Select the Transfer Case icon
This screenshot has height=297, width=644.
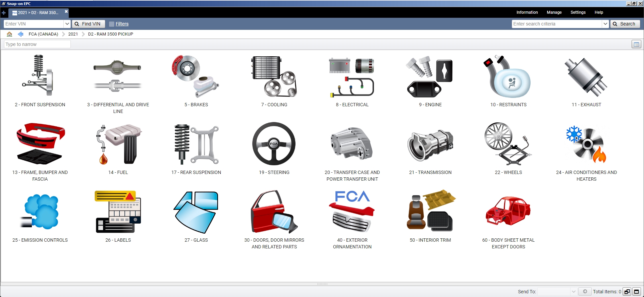pyautogui.click(x=352, y=144)
